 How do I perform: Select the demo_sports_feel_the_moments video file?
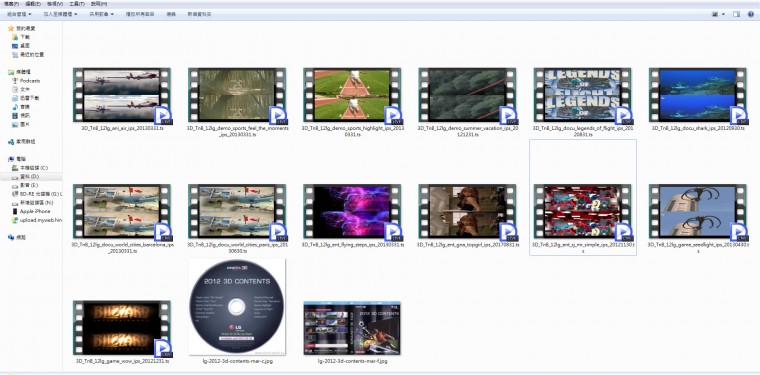click(238, 95)
